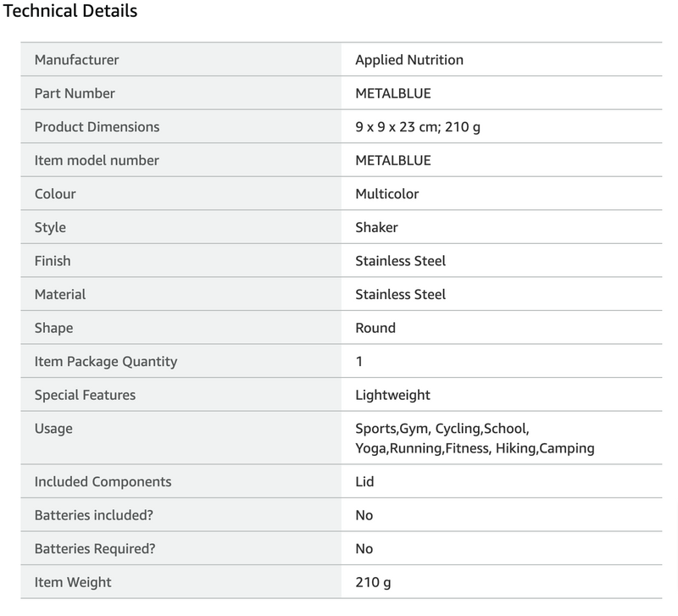
Task: Click the Material row label
Action: tap(60, 294)
